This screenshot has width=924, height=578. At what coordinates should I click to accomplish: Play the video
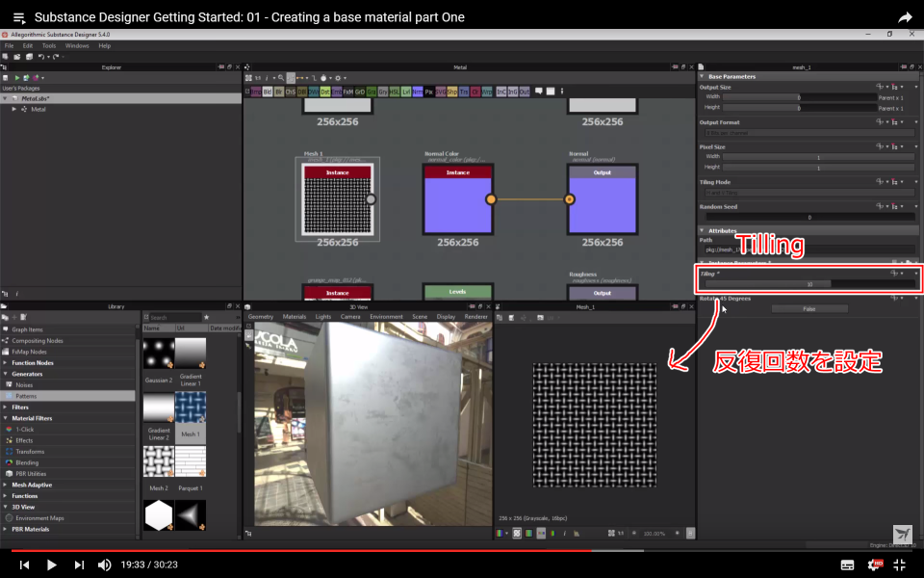(x=51, y=565)
